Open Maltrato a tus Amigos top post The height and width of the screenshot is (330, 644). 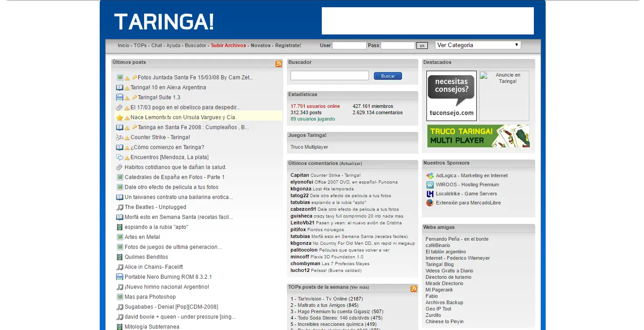click(x=321, y=306)
